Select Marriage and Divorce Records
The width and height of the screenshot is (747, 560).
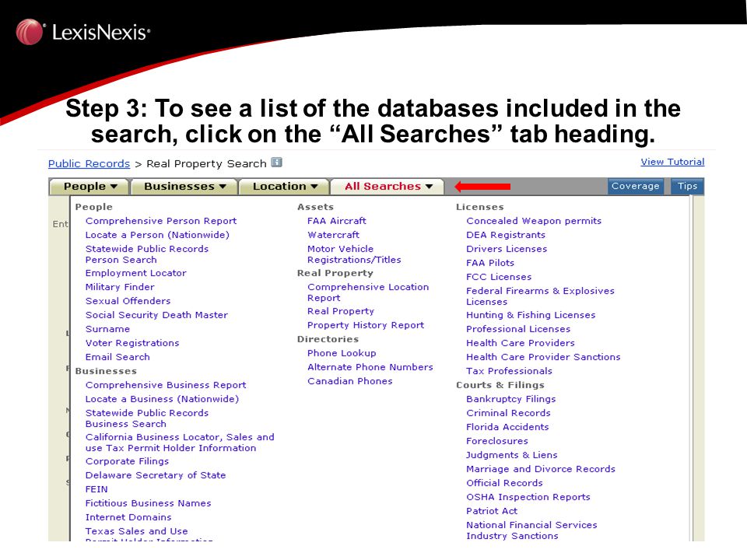pos(542,469)
